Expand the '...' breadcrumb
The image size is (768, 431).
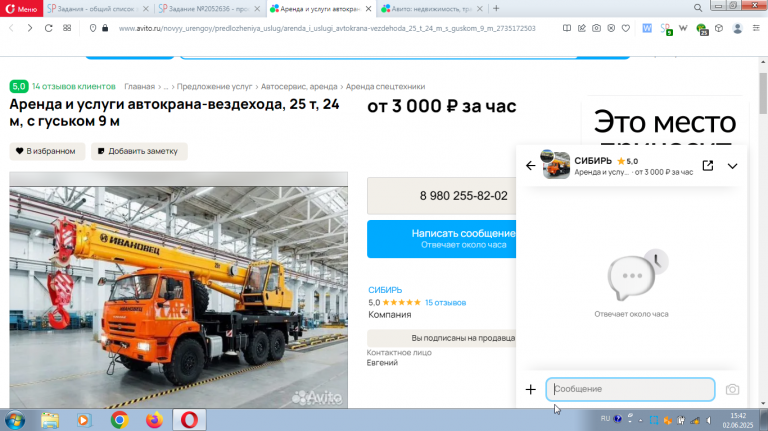click(166, 87)
